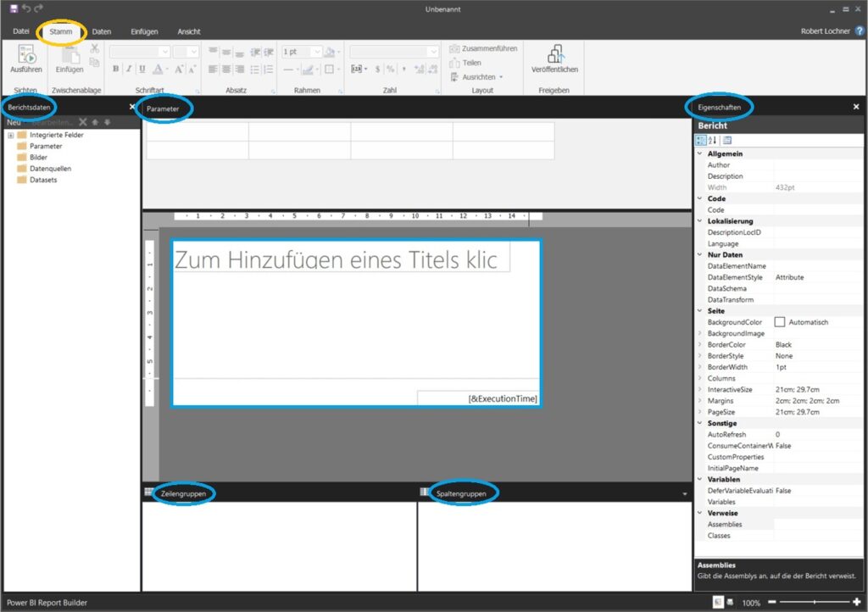This screenshot has width=868, height=612.
Task: Click the report title placeholder text box
Action: click(x=341, y=259)
